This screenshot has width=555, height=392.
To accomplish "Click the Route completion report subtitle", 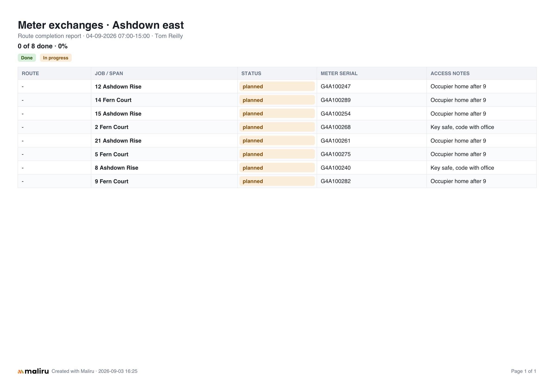I will (100, 36).
